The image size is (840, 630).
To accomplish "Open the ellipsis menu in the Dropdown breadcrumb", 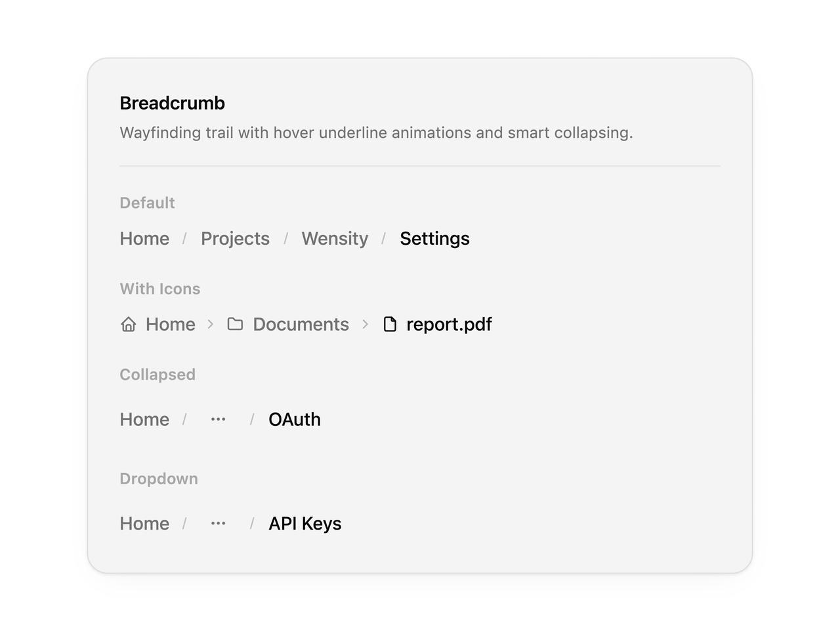I will pos(219,524).
